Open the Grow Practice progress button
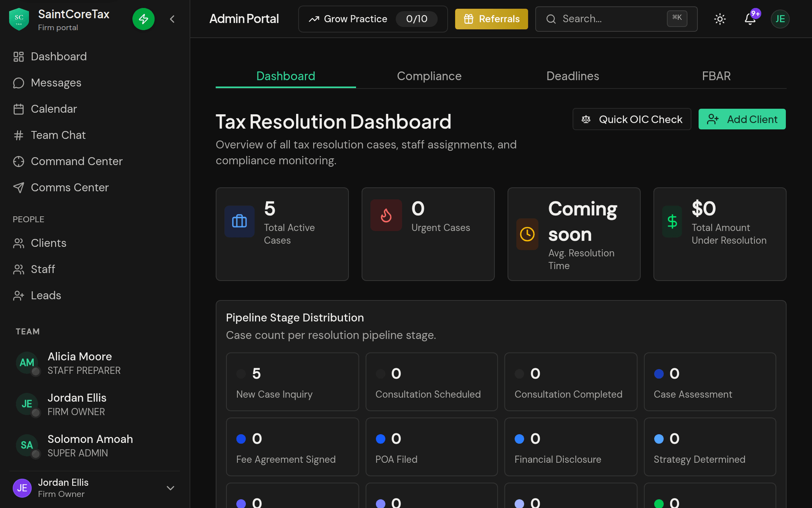The width and height of the screenshot is (812, 508). click(373, 19)
